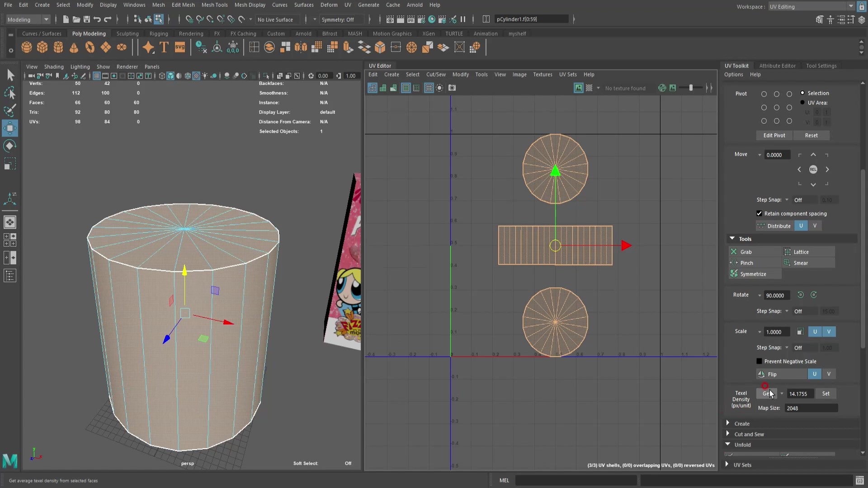Click the Save Scene disk icon

[x=87, y=19]
